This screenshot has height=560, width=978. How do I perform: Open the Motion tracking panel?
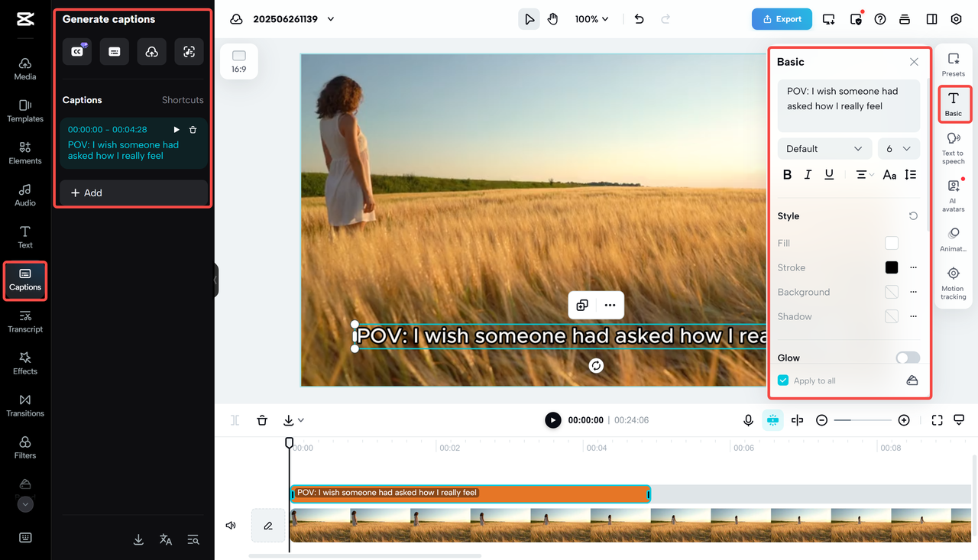(953, 280)
